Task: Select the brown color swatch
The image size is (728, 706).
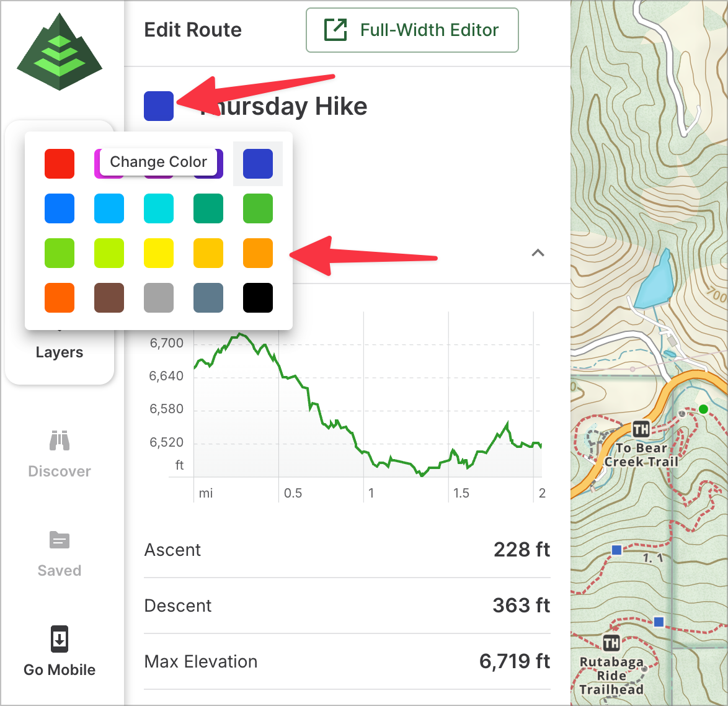Action: 109,298
